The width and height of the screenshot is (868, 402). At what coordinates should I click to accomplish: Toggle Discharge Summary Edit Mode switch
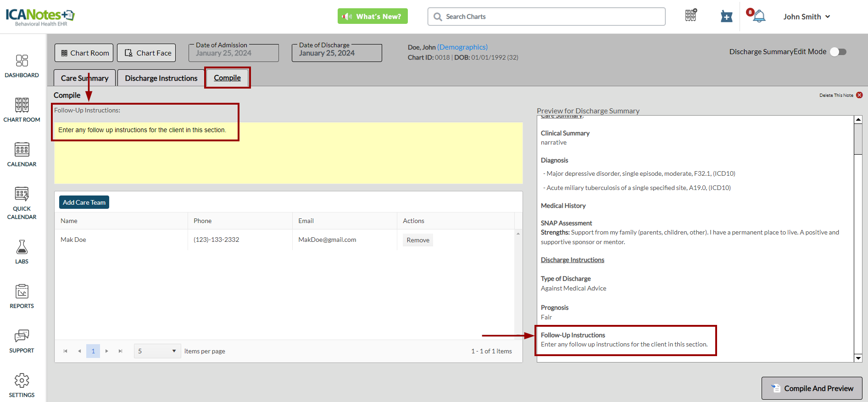pos(838,52)
